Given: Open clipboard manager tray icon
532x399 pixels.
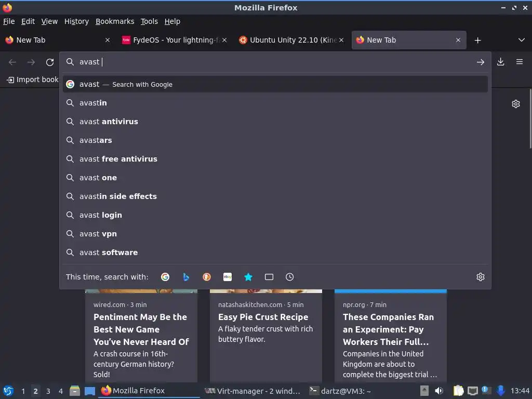Looking at the screenshot, I should pyautogui.click(x=458, y=391).
